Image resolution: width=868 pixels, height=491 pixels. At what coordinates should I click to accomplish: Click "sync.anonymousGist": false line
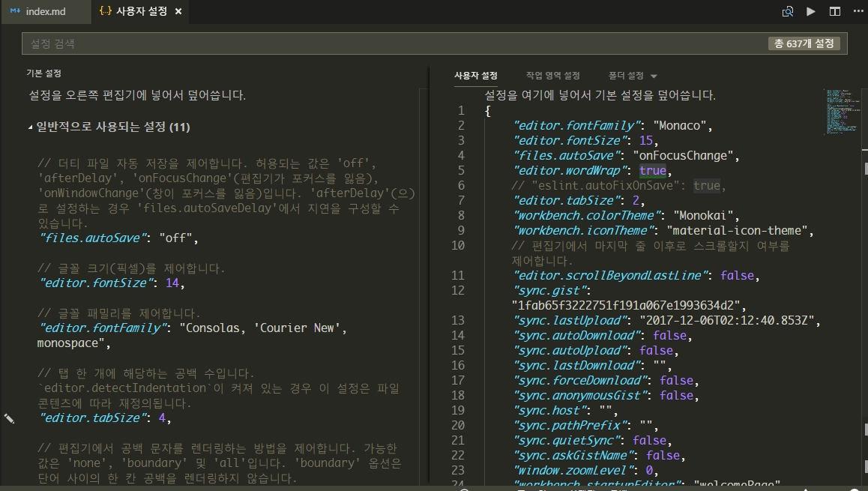606,395
